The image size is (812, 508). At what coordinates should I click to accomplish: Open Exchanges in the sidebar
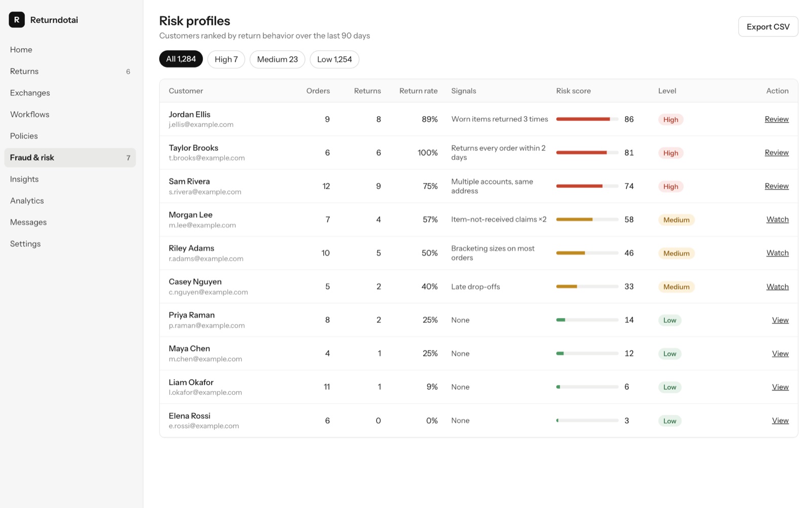pos(70,93)
